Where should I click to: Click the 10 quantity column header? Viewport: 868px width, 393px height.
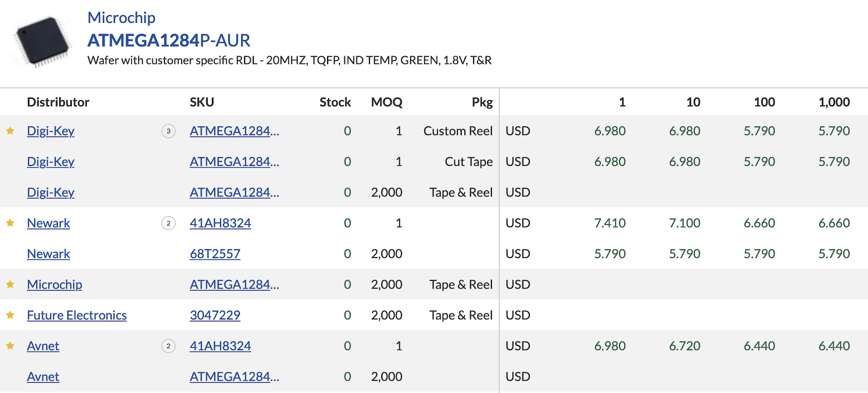(x=693, y=102)
